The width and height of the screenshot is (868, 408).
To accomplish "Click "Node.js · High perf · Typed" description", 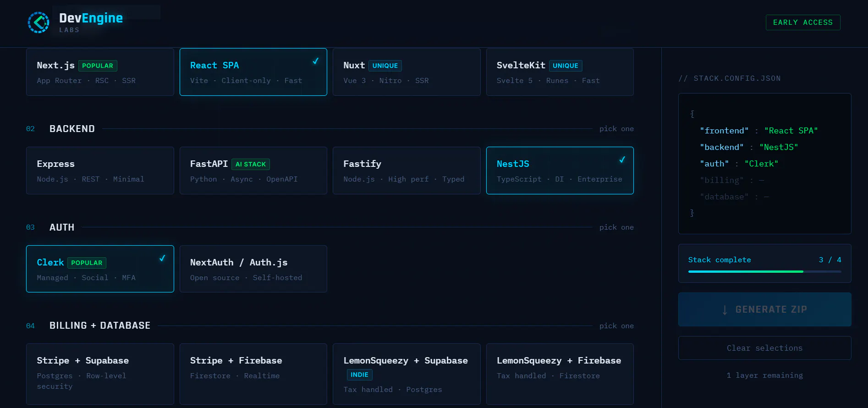I will pyautogui.click(x=404, y=179).
